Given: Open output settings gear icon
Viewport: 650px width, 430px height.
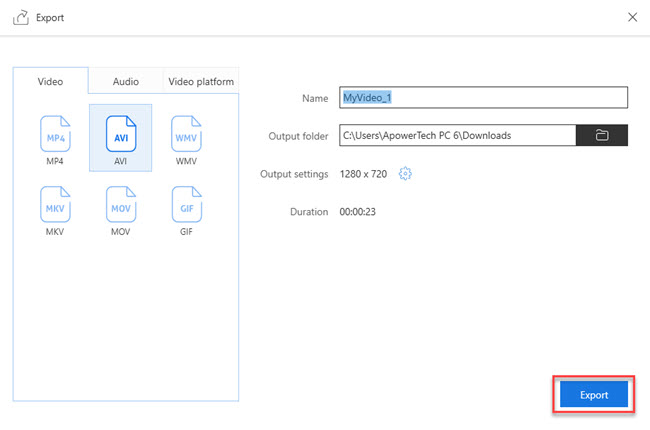Looking at the screenshot, I should point(405,174).
